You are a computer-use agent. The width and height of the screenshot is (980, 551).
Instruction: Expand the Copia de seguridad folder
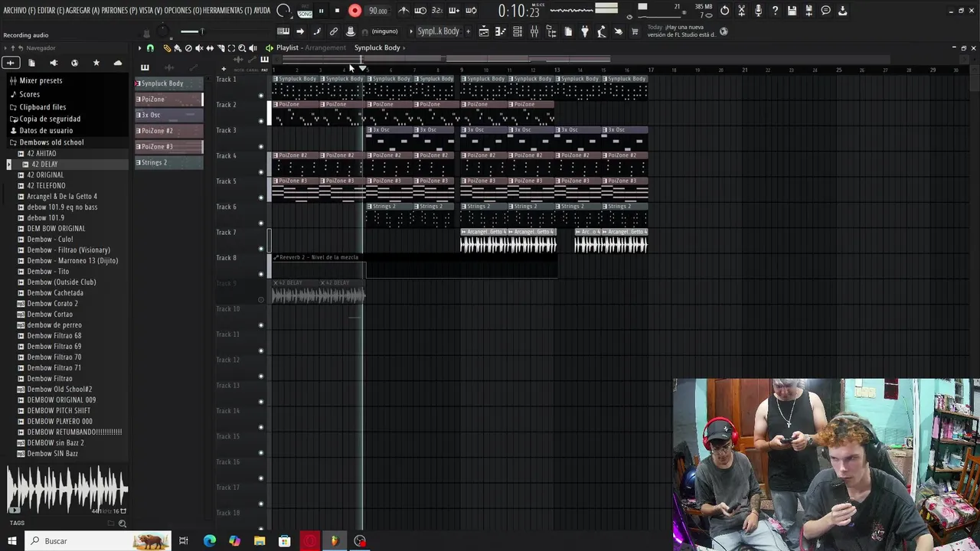coord(50,119)
